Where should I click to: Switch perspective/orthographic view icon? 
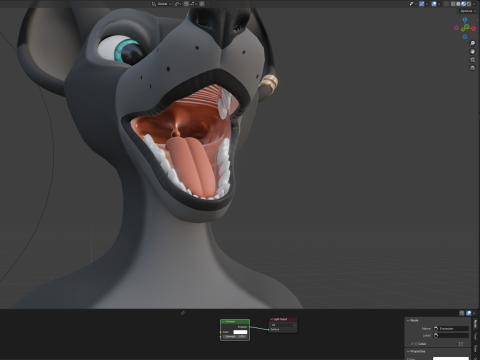click(x=472, y=68)
